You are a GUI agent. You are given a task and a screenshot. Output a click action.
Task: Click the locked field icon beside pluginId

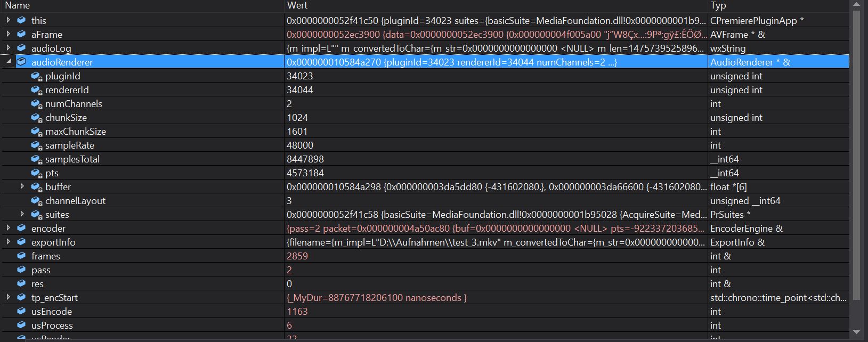pos(36,76)
